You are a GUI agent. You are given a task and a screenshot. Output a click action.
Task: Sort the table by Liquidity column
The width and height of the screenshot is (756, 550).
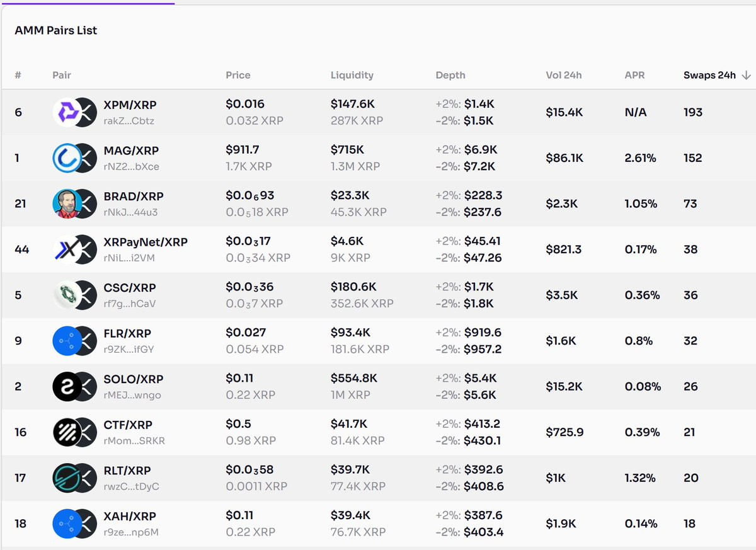click(352, 75)
